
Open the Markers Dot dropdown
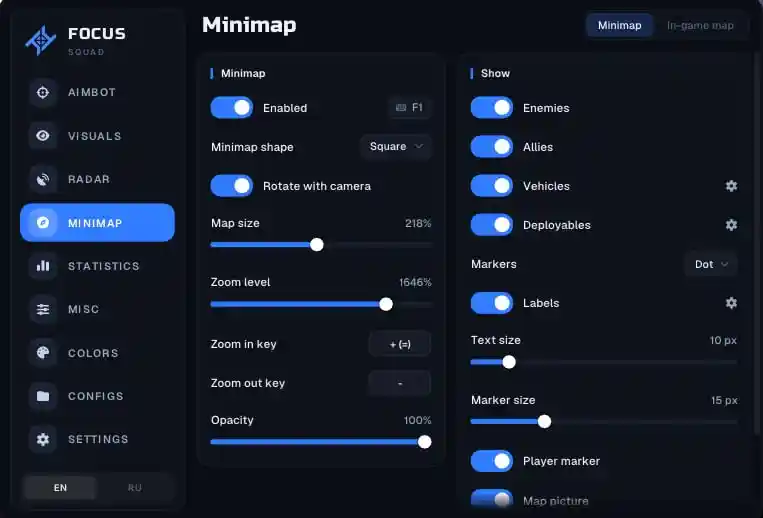(711, 264)
